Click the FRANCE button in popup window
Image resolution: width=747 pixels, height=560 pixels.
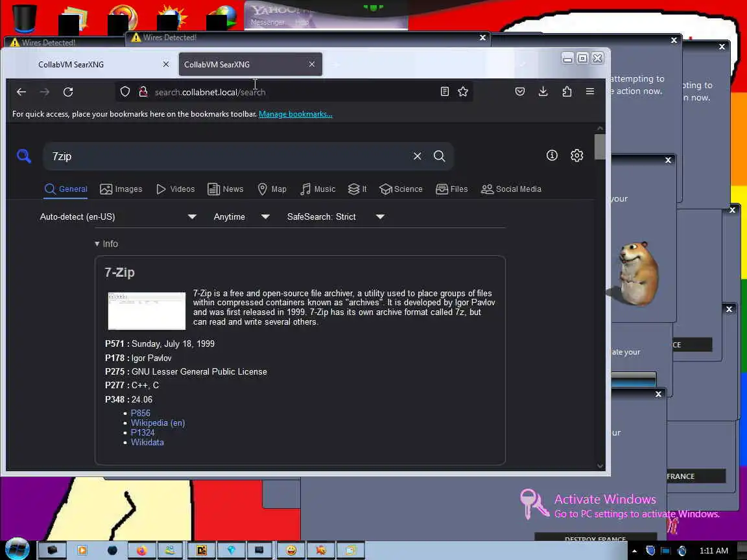pos(696,476)
